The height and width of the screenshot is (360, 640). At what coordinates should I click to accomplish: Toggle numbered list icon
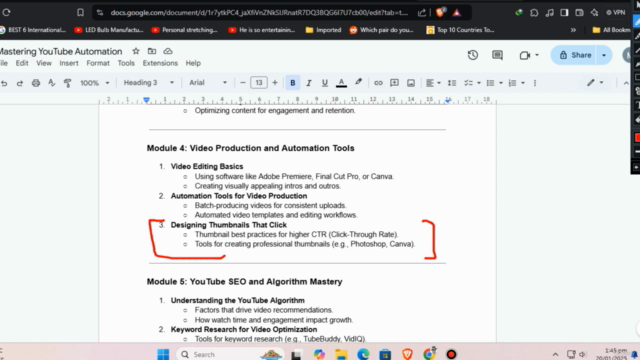click(512, 83)
